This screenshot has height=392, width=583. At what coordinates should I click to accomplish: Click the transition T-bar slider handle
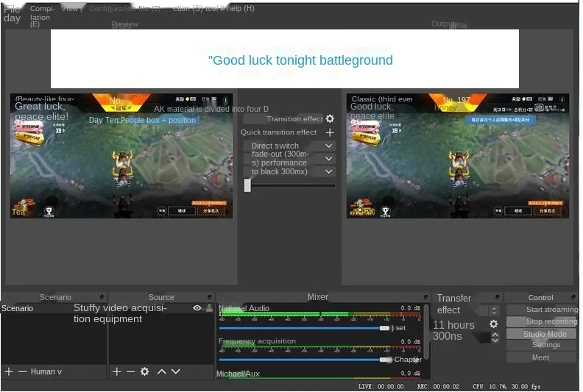(247, 185)
